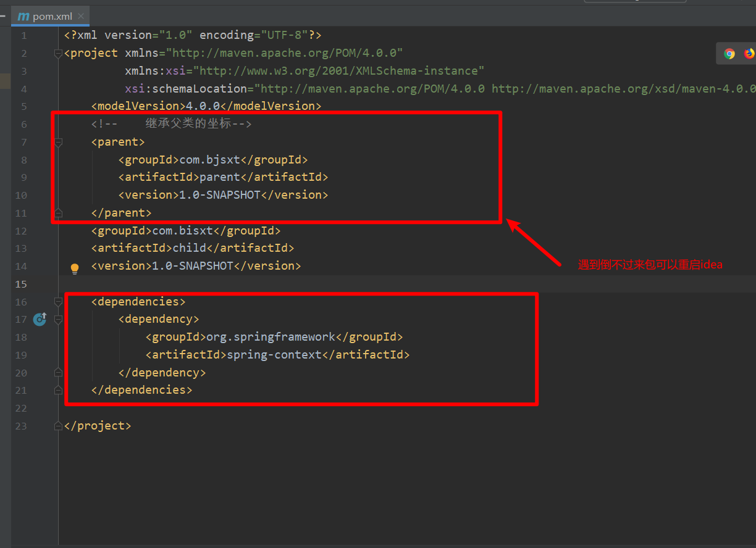This screenshot has width=756, height=548.
Task: Click the opening <dependencies> tag text
Action: coord(138,302)
